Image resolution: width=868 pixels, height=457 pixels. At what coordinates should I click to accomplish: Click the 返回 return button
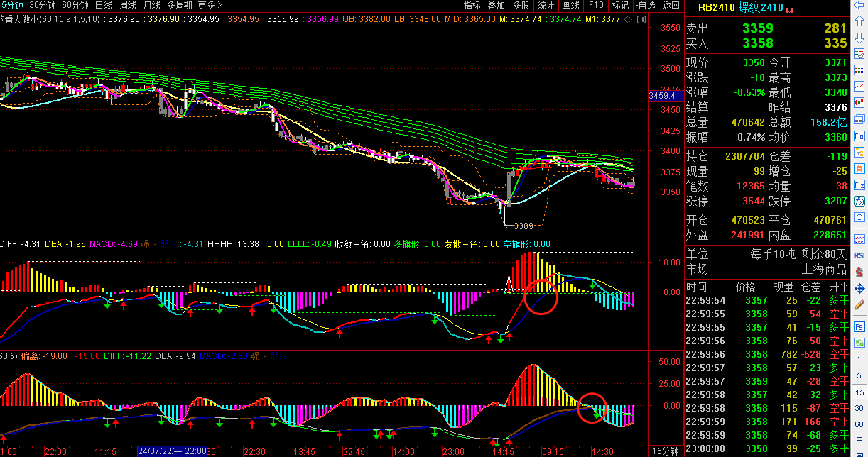671,5
